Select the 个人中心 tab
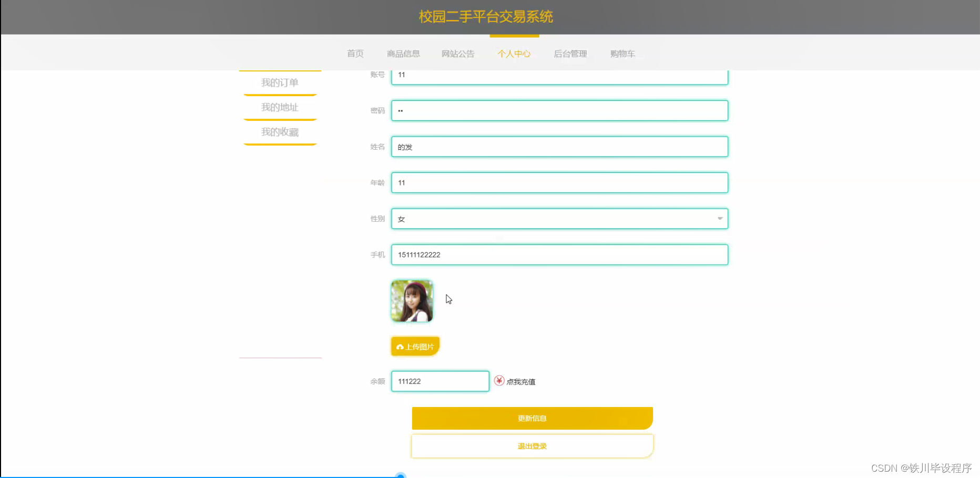This screenshot has height=478, width=980. point(514,54)
